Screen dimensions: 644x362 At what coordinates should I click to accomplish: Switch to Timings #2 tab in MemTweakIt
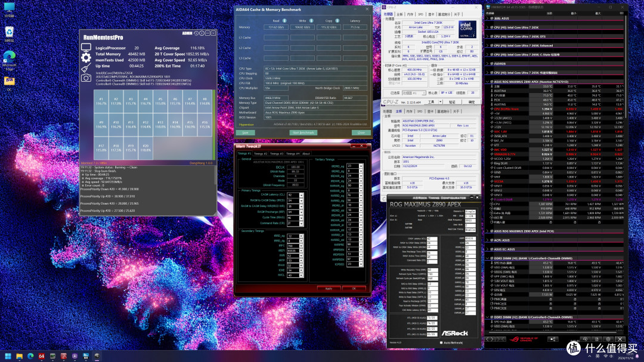(261, 153)
